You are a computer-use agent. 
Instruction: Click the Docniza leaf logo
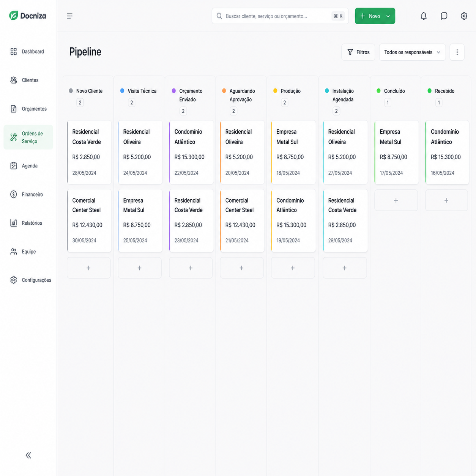[14, 16]
